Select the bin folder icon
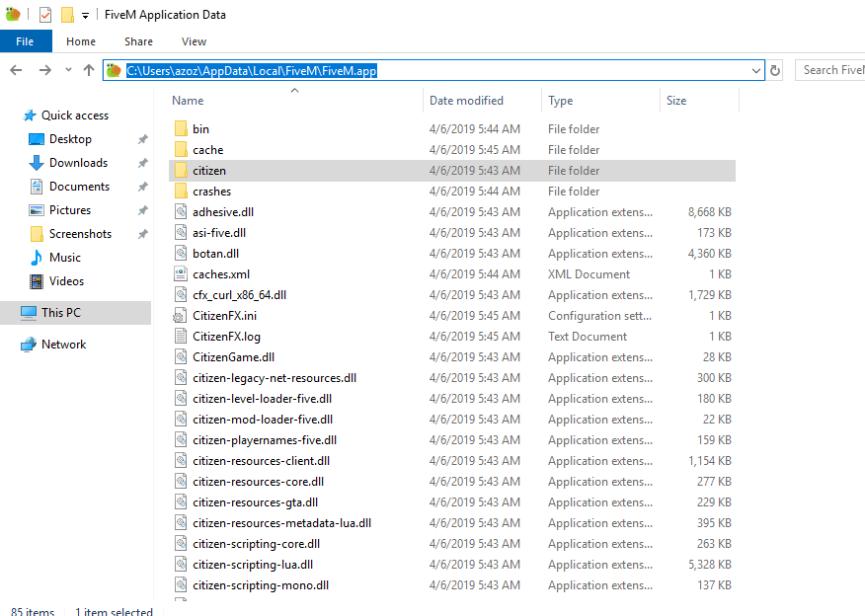This screenshot has height=616, width=865. click(181, 129)
